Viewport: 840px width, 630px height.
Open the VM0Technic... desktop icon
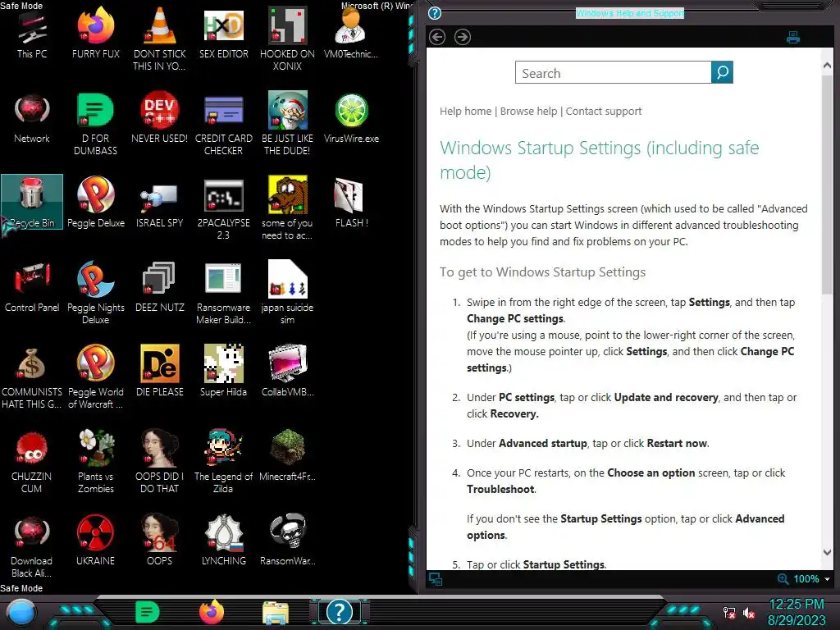click(351, 33)
